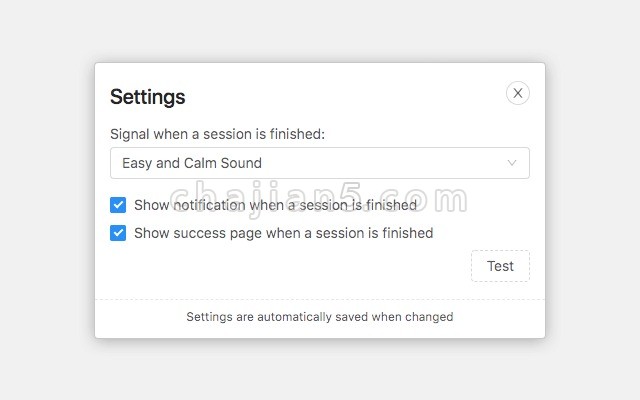Close the Settings dialog with the X icon

click(x=518, y=93)
